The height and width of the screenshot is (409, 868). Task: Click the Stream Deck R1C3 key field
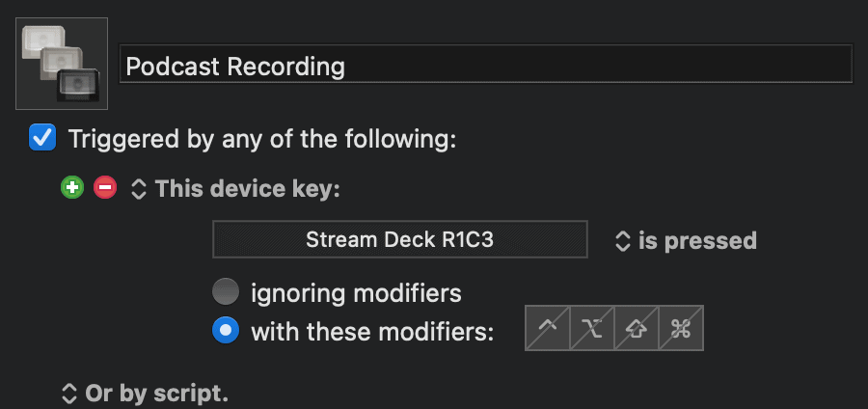(399, 239)
